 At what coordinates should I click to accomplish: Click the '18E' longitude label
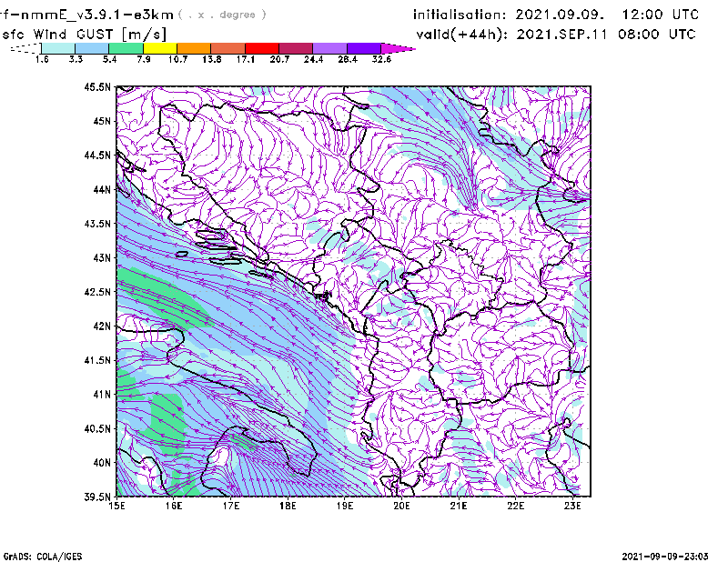click(x=288, y=506)
